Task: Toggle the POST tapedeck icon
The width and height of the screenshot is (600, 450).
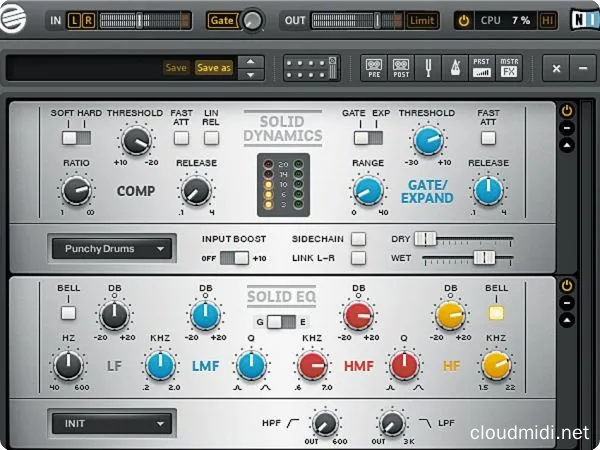Action: pos(400,68)
